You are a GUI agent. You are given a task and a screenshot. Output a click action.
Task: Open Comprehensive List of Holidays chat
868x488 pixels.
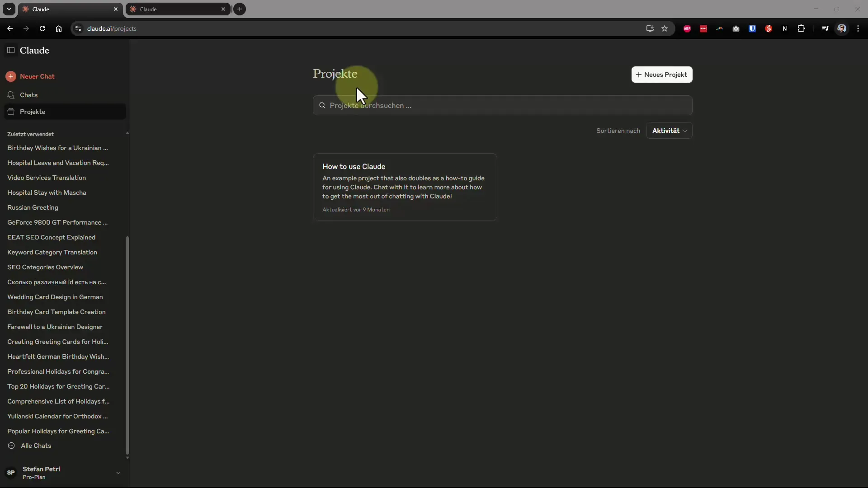tap(58, 401)
